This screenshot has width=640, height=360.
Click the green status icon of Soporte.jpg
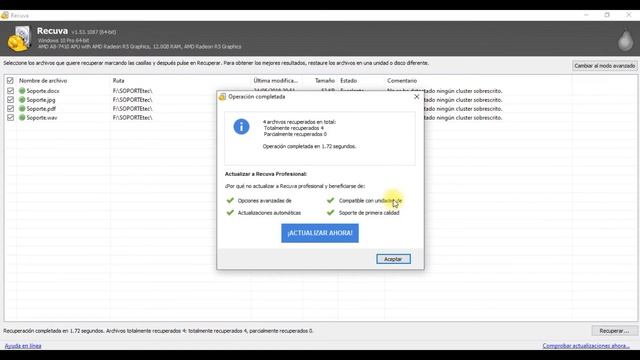[22, 100]
